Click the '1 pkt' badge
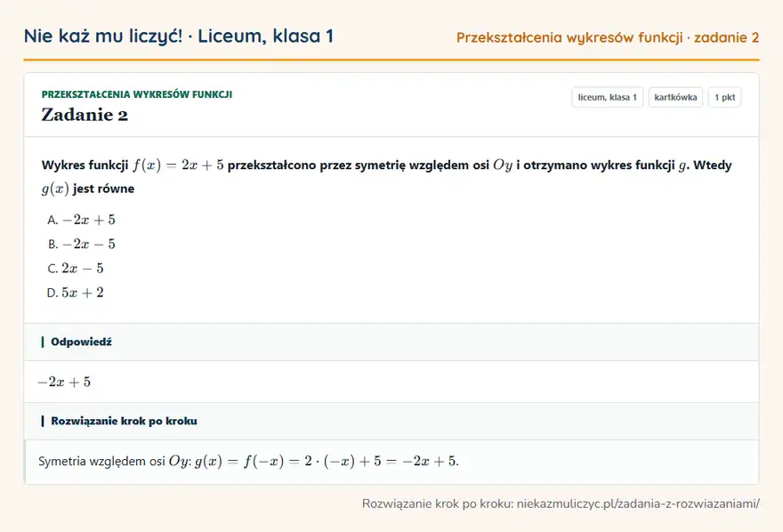This screenshot has height=532, width=783. click(724, 97)
